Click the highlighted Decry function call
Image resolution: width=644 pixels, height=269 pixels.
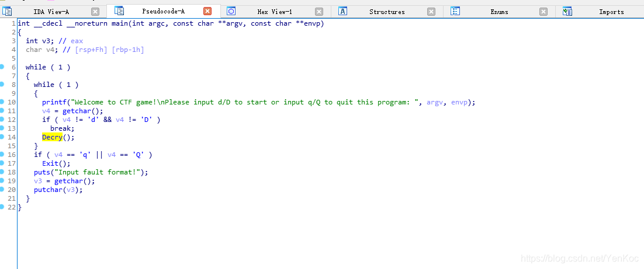[x=52, y=137]
